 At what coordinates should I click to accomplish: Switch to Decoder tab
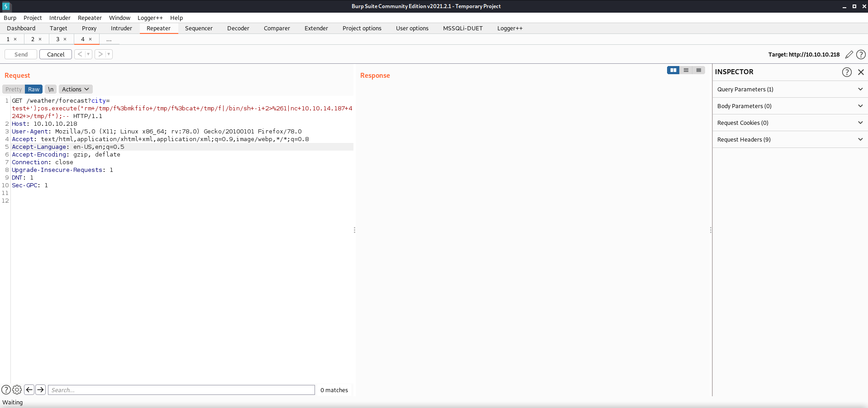238,28
